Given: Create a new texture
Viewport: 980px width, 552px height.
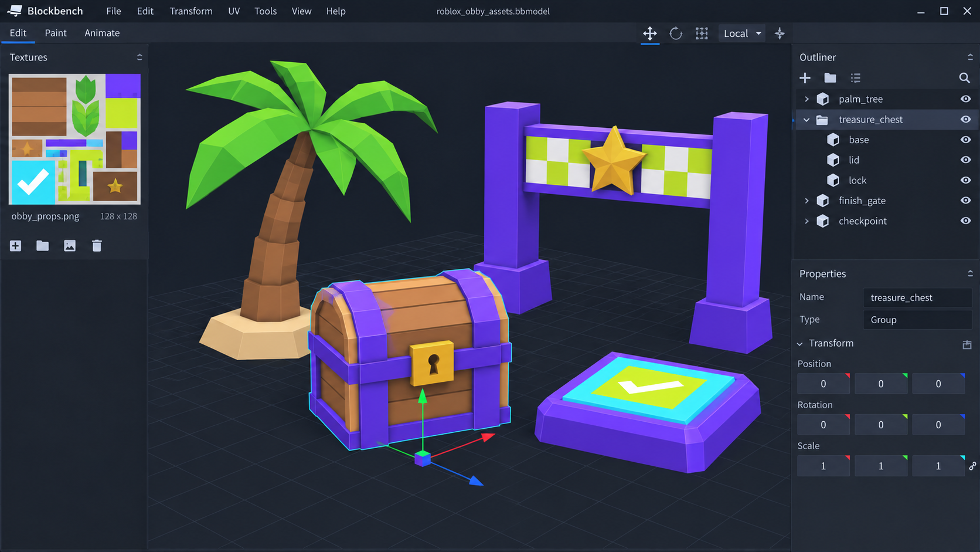Looking at the screenshot, I should 15,246.
